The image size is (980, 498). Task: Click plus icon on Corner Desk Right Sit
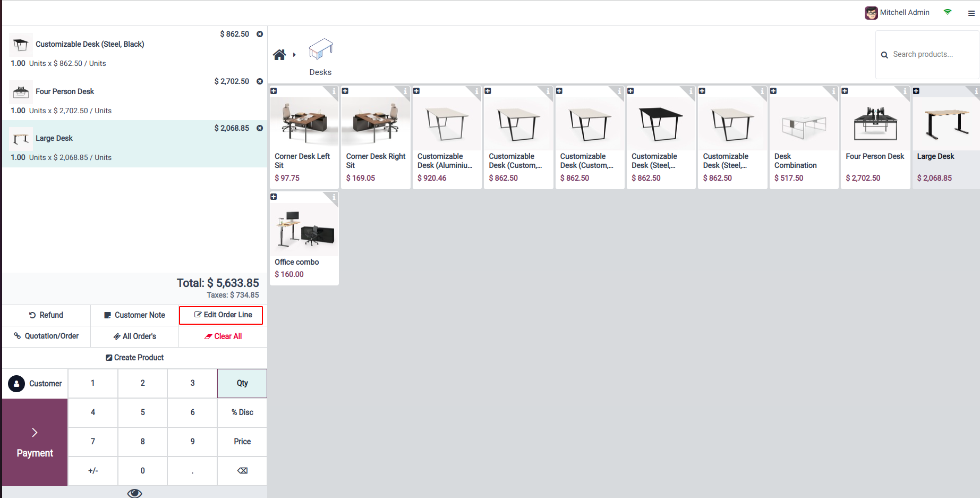point(345,91)
